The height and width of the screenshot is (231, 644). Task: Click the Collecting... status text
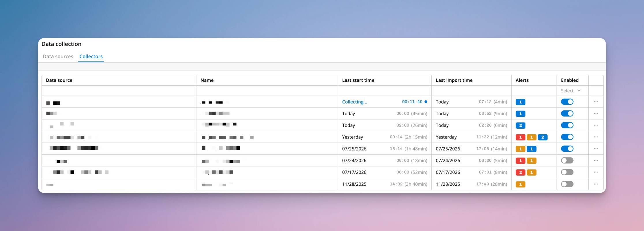[x=355, y=102]
